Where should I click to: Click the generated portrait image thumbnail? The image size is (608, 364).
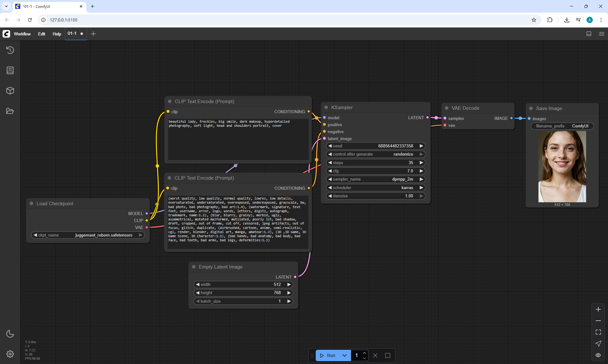pyautogui.click(x=562, y=166)
